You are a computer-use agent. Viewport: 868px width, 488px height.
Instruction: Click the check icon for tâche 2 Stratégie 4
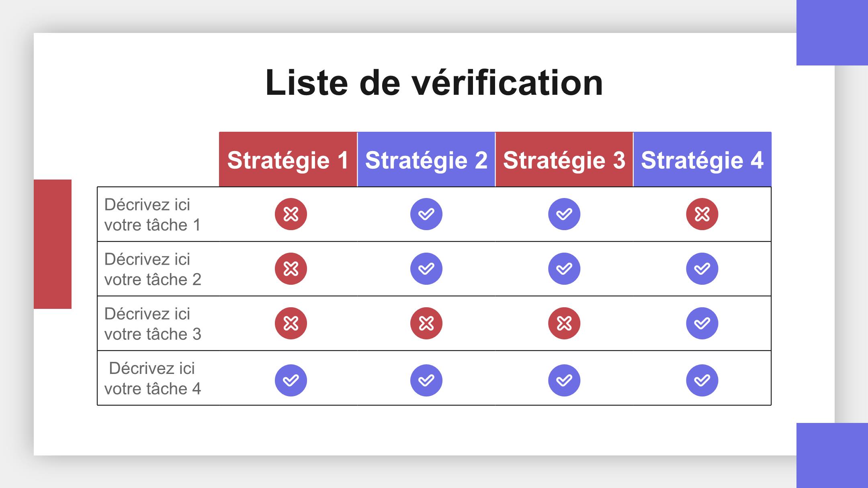702,269
